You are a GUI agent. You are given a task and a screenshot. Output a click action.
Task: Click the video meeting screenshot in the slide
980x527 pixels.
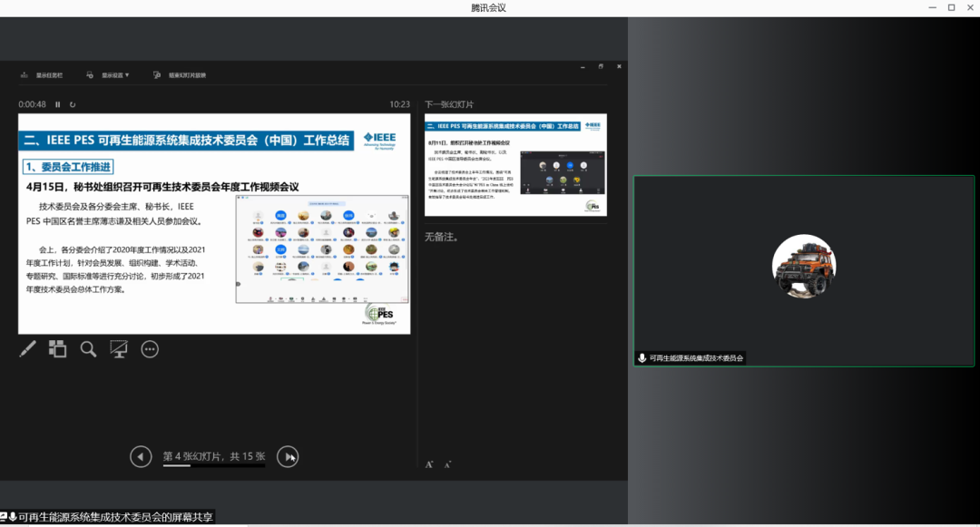(x=322, y=249)
